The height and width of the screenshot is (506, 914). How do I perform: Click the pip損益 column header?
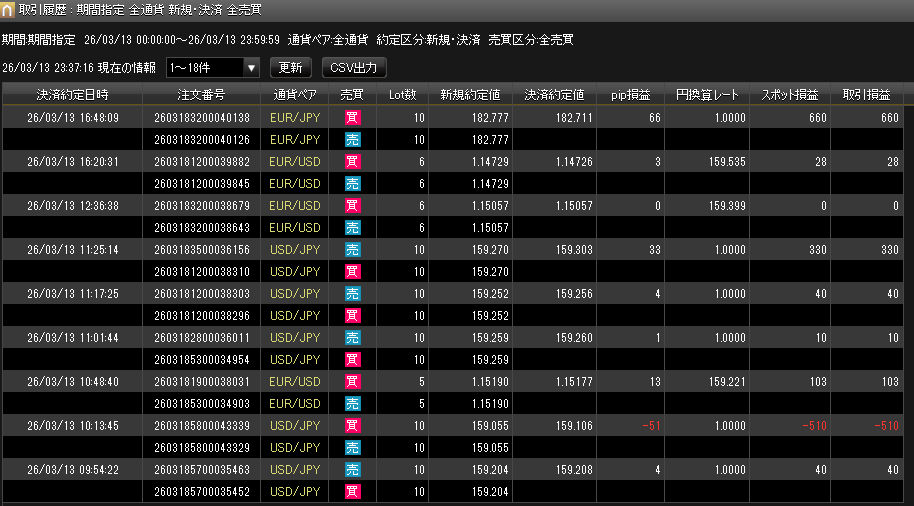630,95
